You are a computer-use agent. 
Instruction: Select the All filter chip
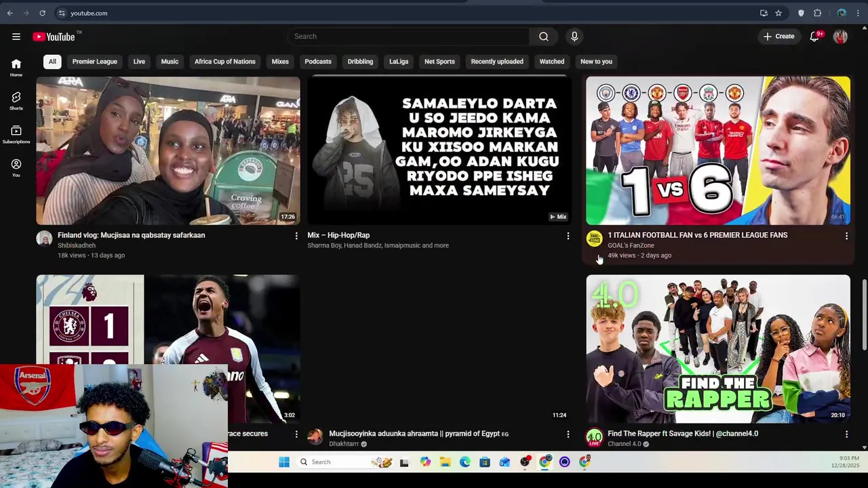pos(52,62)
